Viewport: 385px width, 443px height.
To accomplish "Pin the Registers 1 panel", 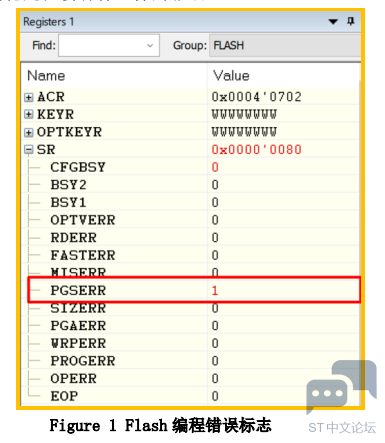I will (x=350, y=21).
